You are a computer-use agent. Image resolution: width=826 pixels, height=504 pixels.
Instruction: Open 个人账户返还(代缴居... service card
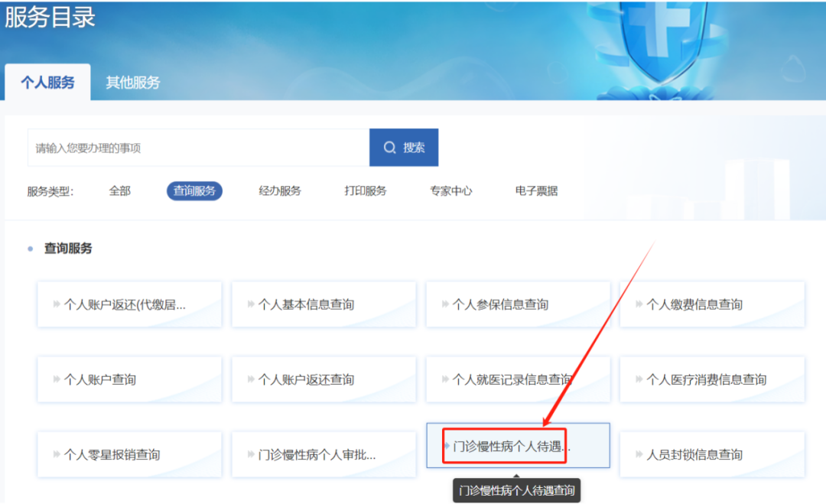129,304
